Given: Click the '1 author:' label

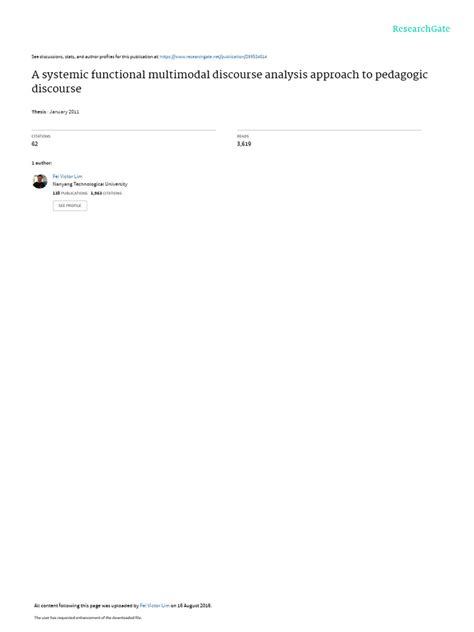Looking at the screenshot, I should (42, 163).
